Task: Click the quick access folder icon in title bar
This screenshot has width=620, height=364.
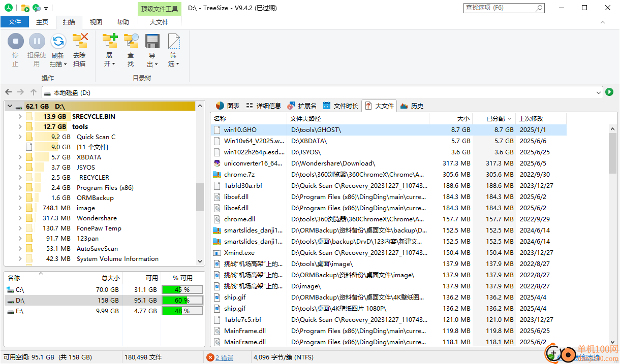Action: [25, 8]
